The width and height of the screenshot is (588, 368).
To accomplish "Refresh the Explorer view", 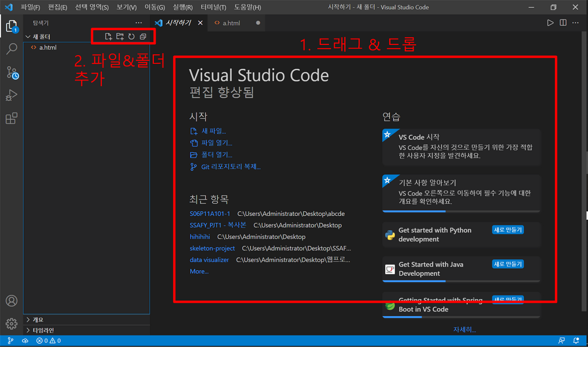I will (x=132, y=36).
